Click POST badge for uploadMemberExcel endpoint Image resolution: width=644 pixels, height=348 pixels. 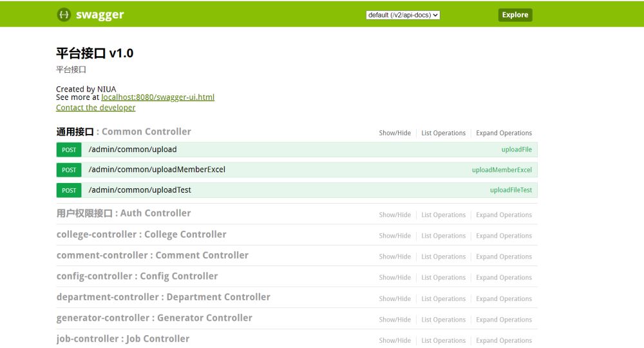[x=69, y=170]
